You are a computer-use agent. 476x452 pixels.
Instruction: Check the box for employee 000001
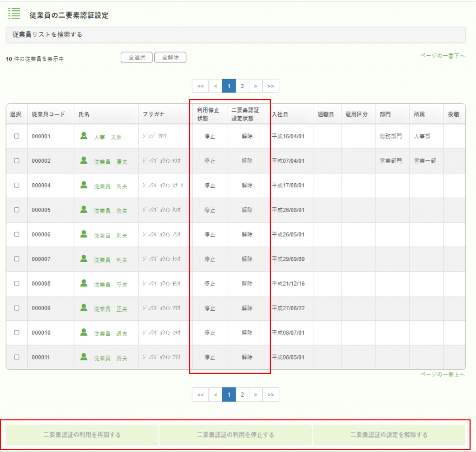[17, 136]
